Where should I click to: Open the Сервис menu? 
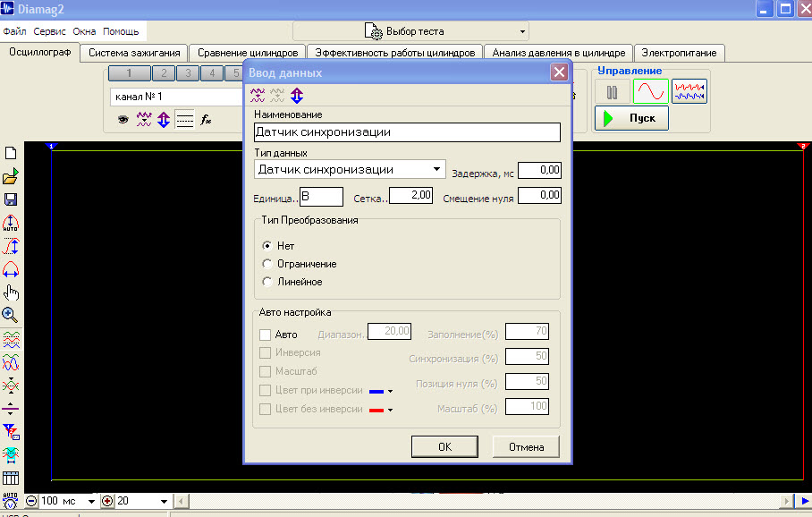(50, 31)
